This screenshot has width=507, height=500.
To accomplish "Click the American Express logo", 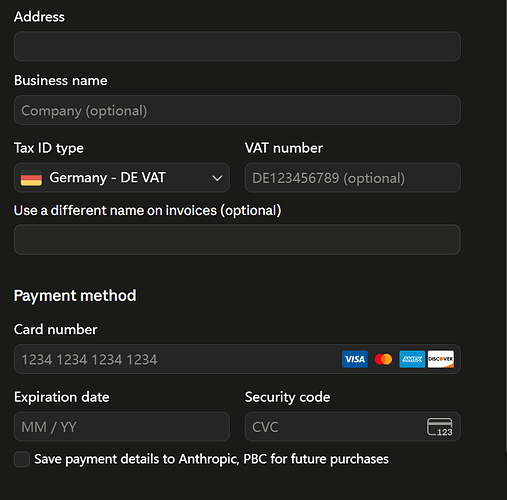I will pos(412,359).
